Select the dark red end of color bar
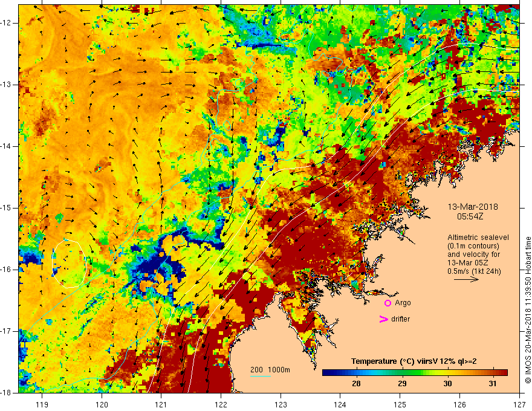Viewport: 532px width, 411px height. (x=505, y=373)
